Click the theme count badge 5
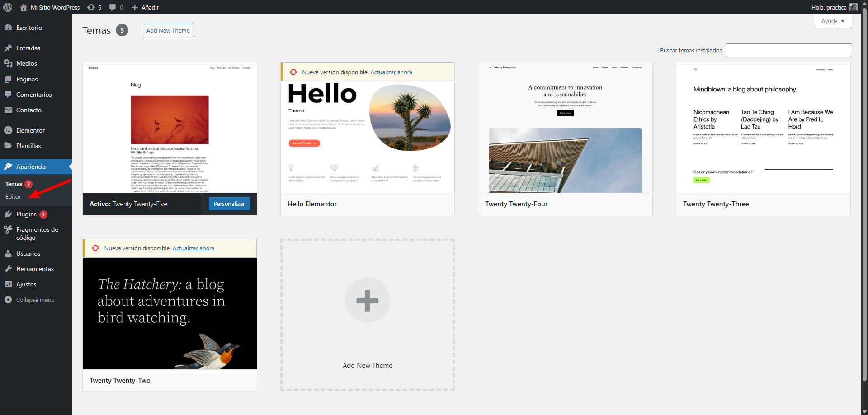 coord(122,30)
